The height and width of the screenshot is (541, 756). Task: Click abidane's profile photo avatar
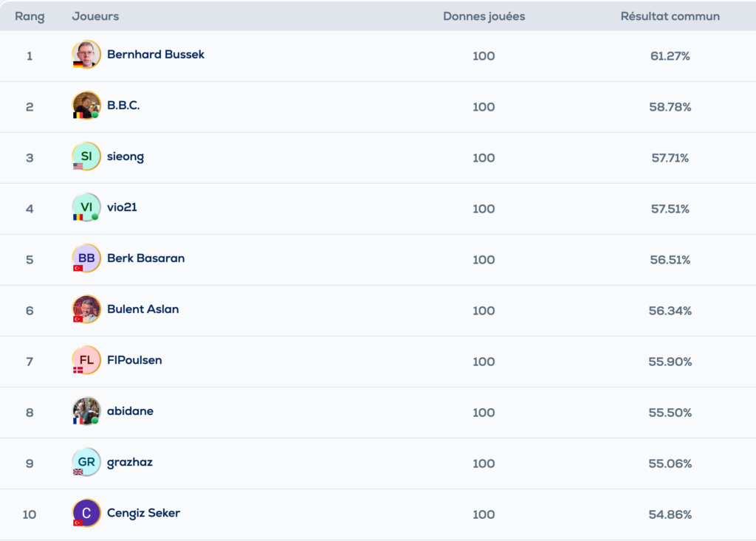coord(86,411)
